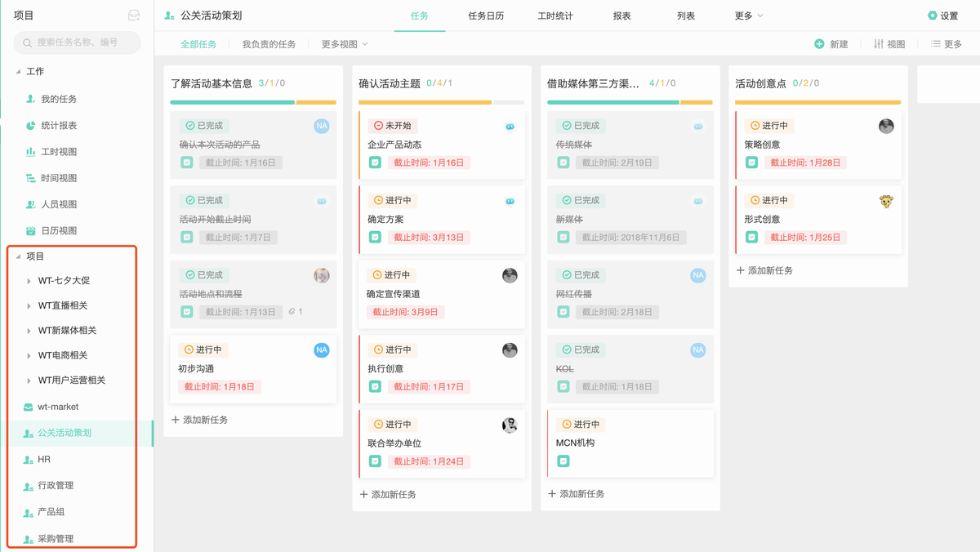Expand the WT-七夕大促 folder
Viewport: 980px width, 552px height.
coord(29,281)
